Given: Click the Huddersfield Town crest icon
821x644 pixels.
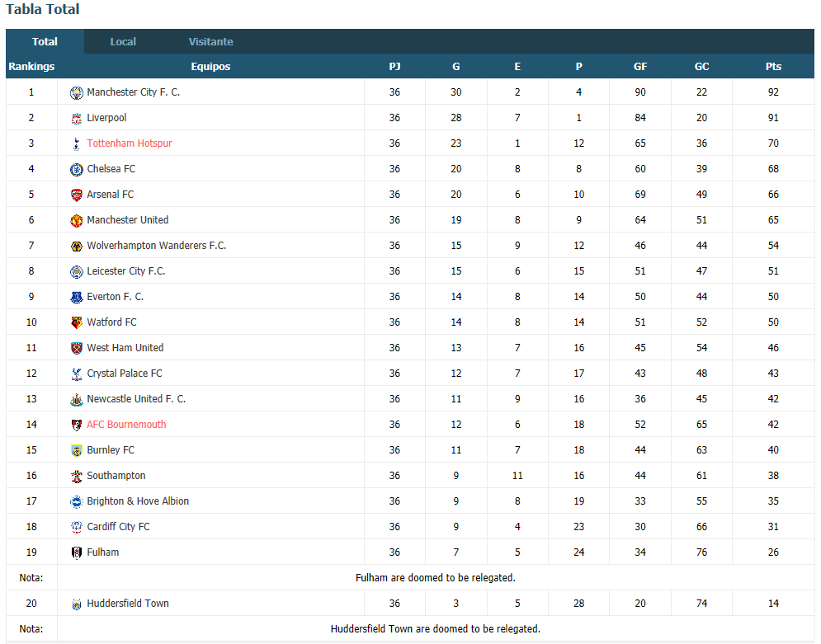Looking at the screenshot, I should 77,604.
